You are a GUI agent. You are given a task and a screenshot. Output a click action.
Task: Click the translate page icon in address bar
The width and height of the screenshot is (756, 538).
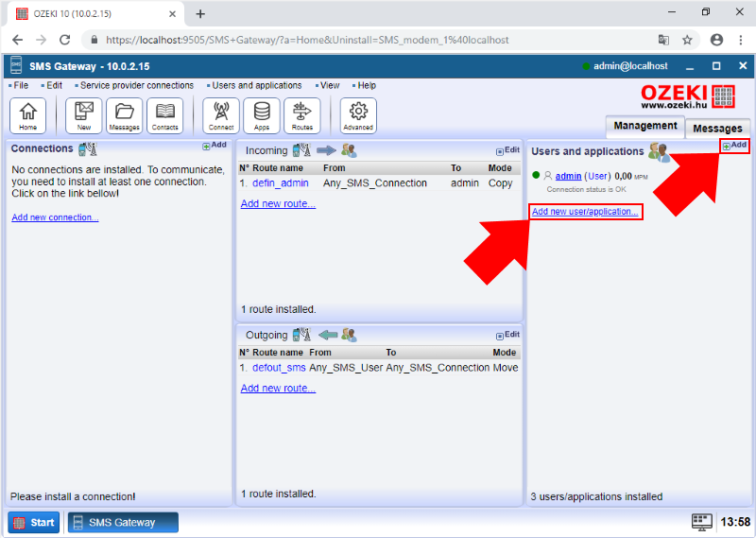664,40
